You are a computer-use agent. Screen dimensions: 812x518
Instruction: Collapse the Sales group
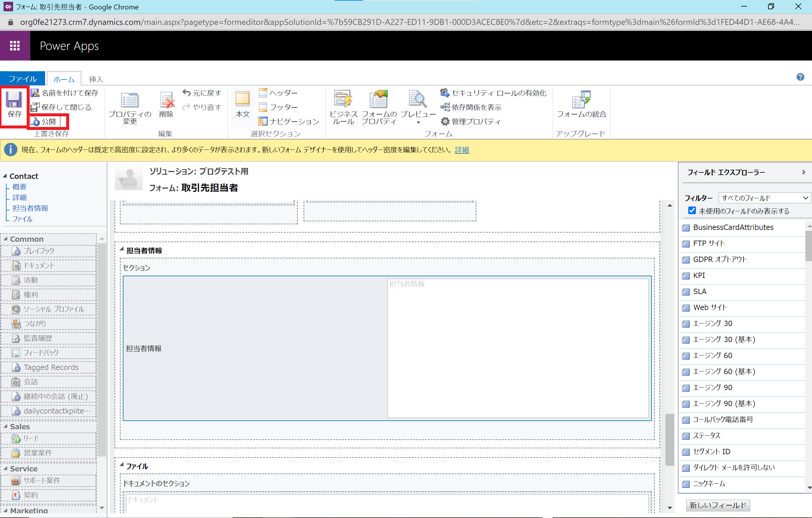(6, 426)
